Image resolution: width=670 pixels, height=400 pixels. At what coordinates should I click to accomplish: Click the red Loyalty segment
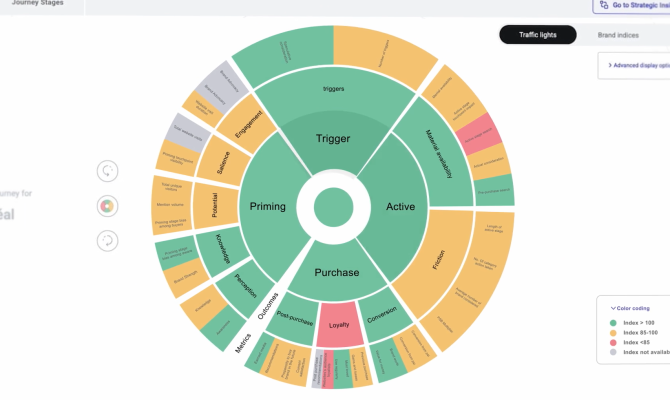click(338, 323)
